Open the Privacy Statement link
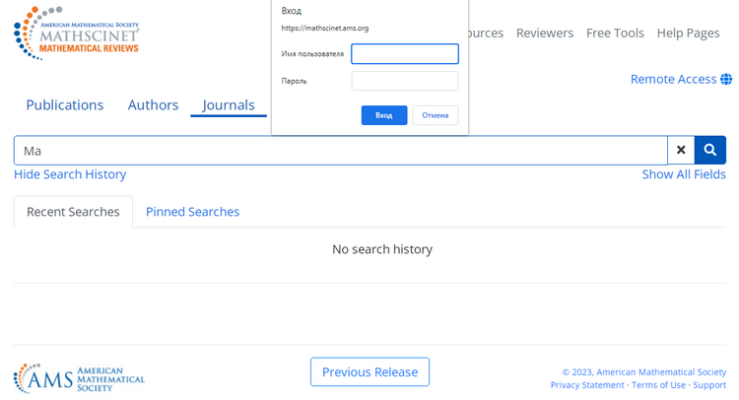This screenshot has height=400, width=739. pos(587,385)
